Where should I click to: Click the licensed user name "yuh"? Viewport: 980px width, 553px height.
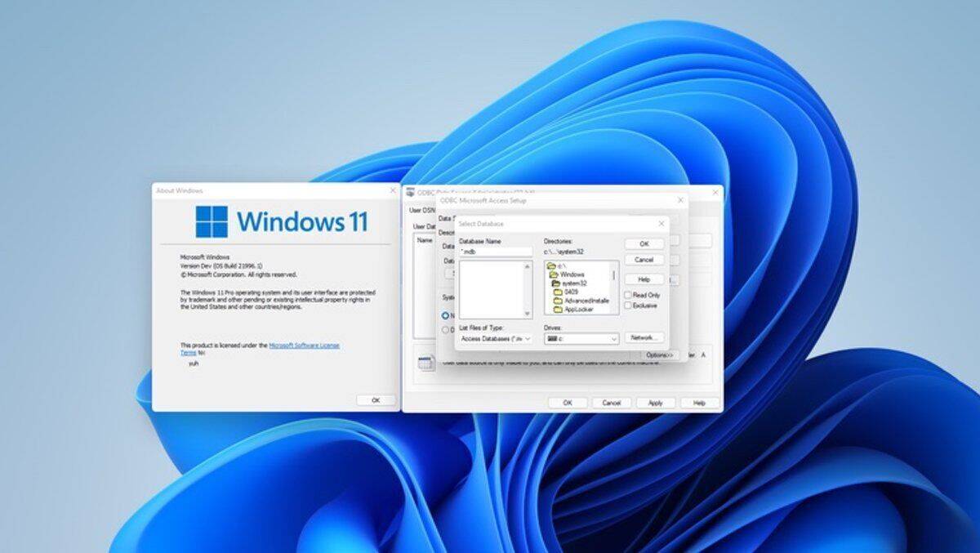click(194, 363)
